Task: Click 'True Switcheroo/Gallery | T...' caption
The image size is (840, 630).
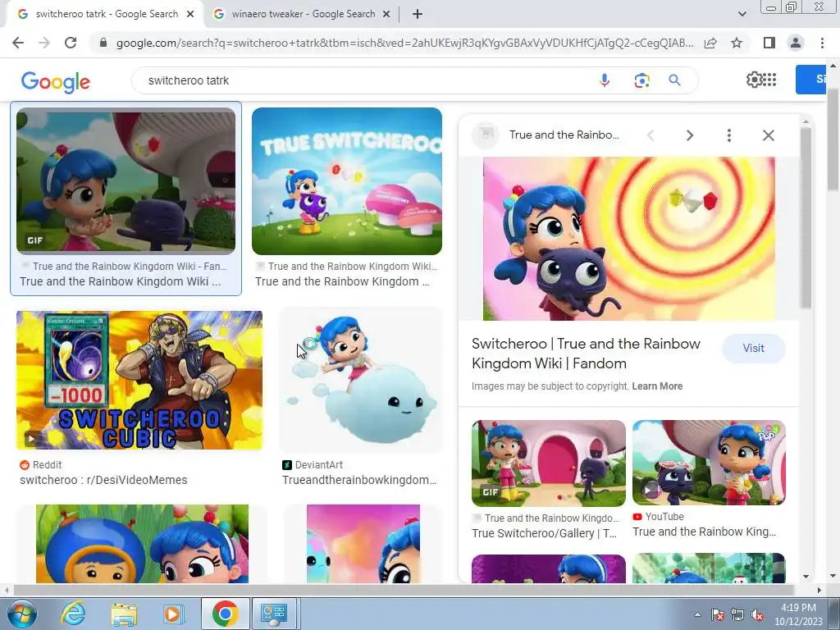Action: [x=545, y=533]
